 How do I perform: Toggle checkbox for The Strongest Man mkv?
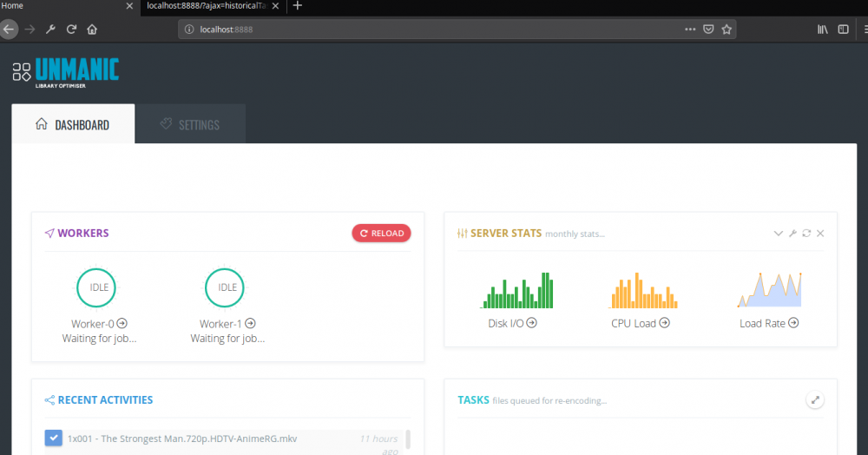(x=54, y=438)
